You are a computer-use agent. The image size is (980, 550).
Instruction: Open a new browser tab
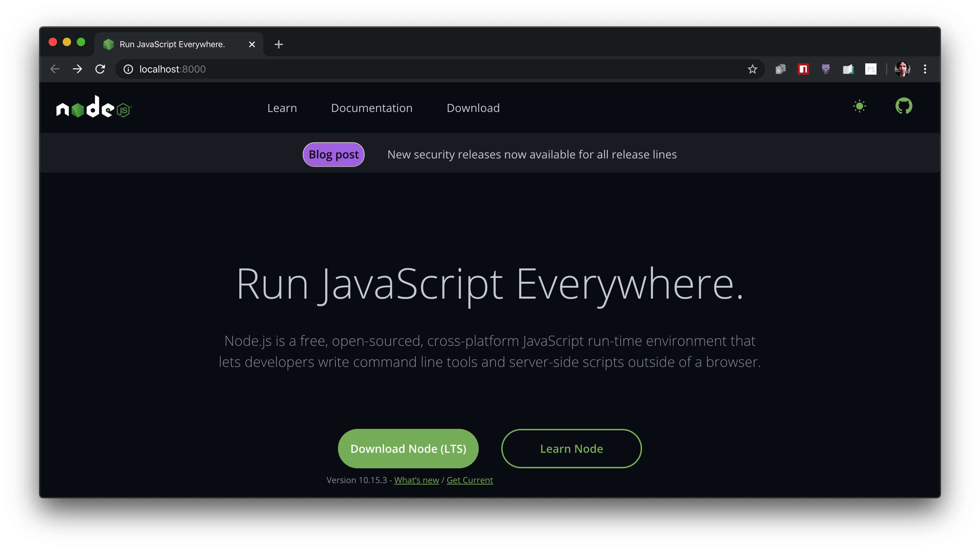(278, 44)
